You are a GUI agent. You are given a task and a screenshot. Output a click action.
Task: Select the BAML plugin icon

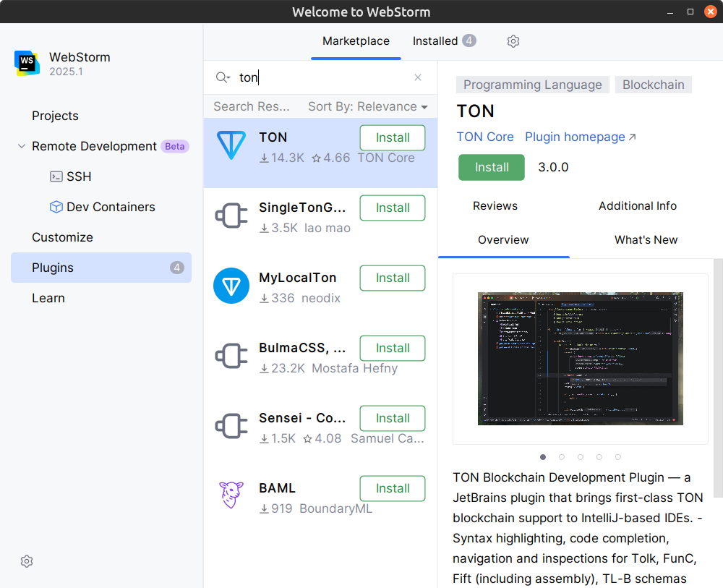231,495
